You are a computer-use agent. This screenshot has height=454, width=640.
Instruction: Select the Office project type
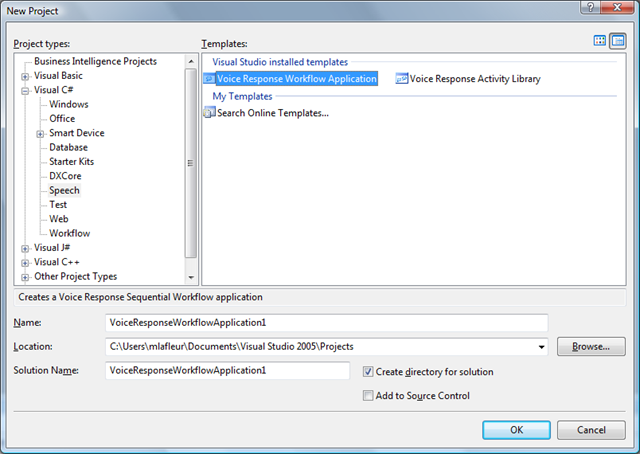point(62,118)
